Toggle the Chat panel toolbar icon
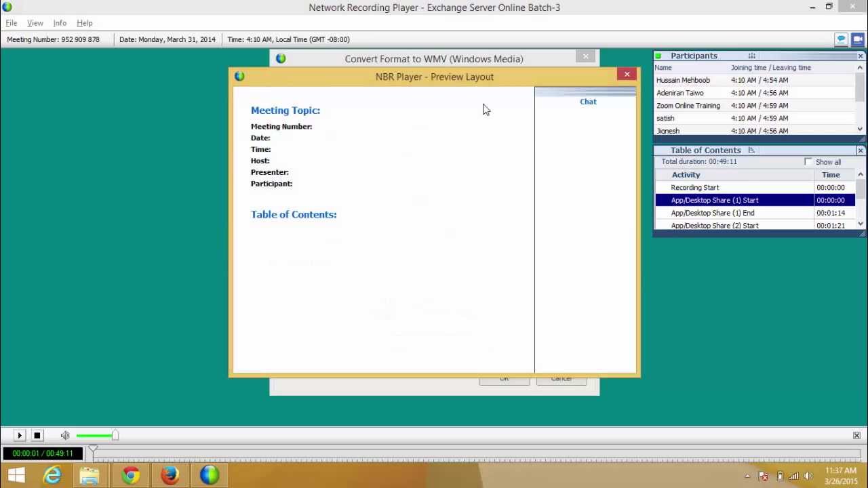868x488 pixels. pos(841,39)
